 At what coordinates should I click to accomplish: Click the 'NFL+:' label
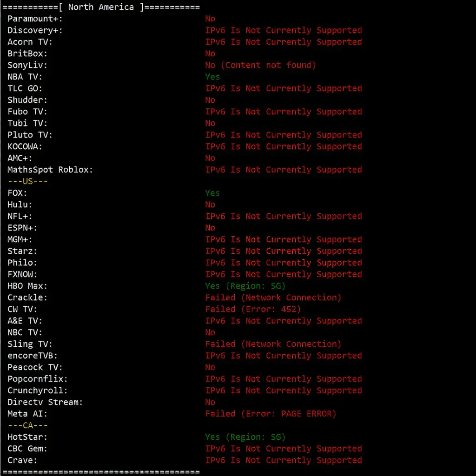point(20,216)
